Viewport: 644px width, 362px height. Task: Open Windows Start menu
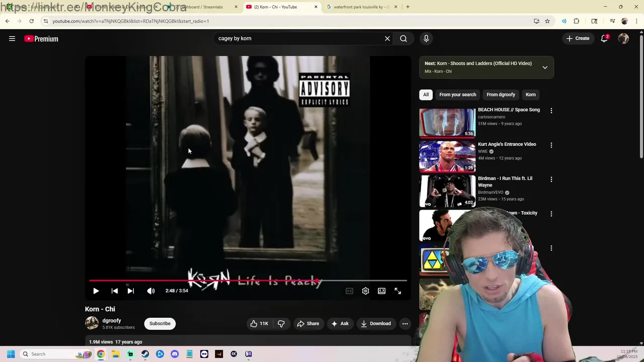tap(11, 354)
